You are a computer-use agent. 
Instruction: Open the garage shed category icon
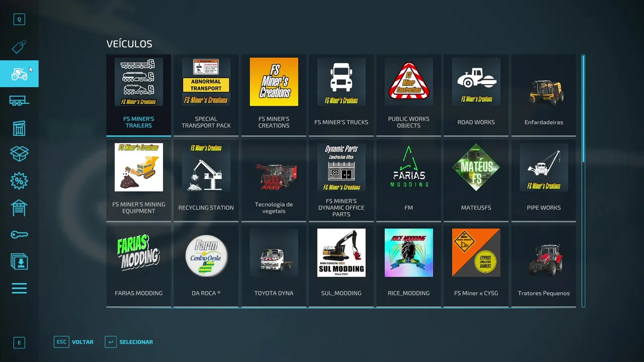[19, 208]
